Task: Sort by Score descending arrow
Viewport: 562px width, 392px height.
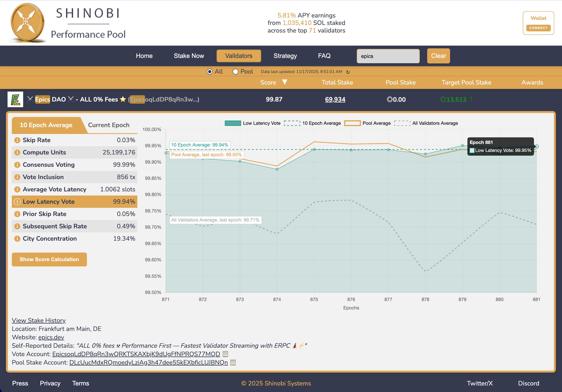Action: (285, 82)
